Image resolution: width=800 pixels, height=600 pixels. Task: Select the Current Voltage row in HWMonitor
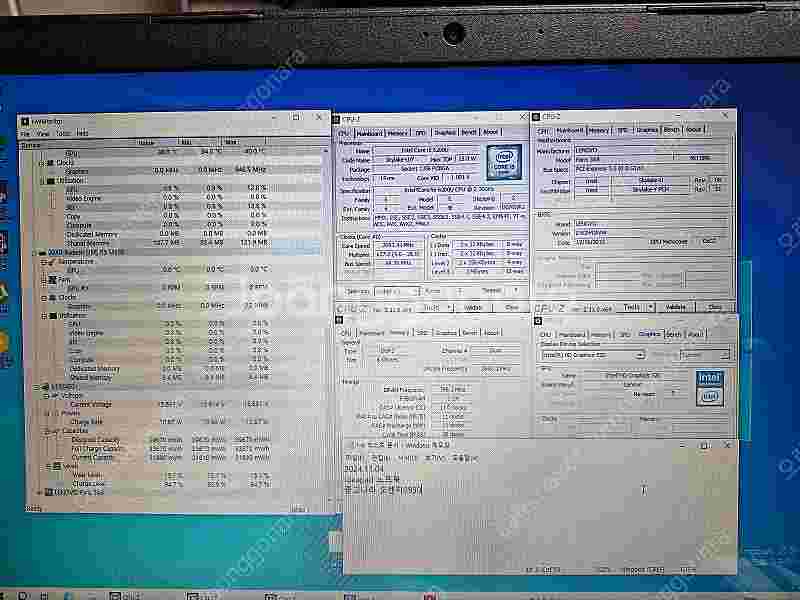tap(171, 404)
